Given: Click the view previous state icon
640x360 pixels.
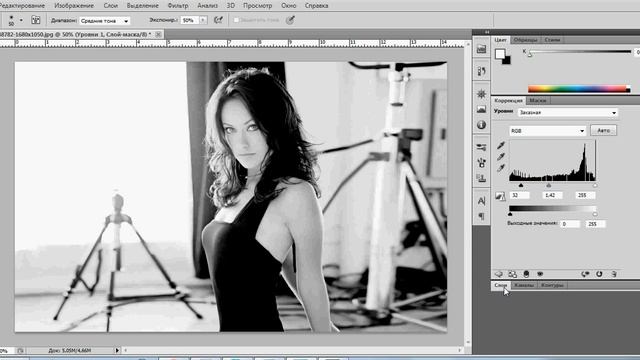Looking at the screenshot, I should [585, 274].
